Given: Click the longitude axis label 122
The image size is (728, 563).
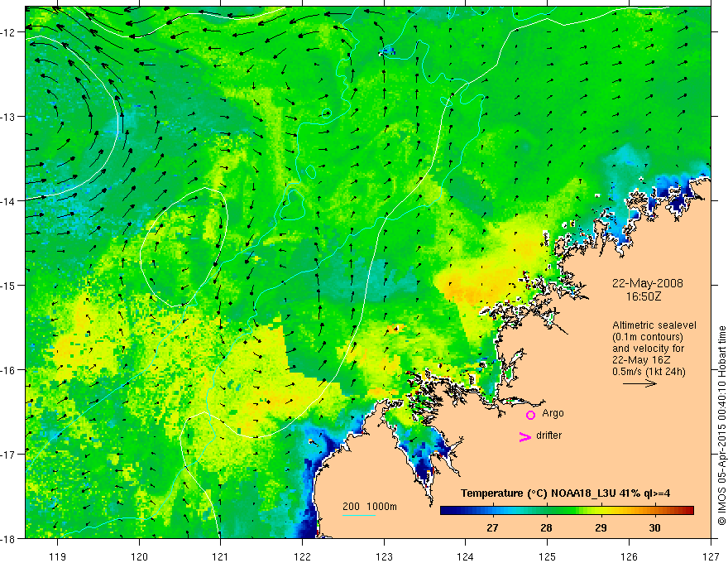Looking at the screenshot, I should click(x=302, y=556).
